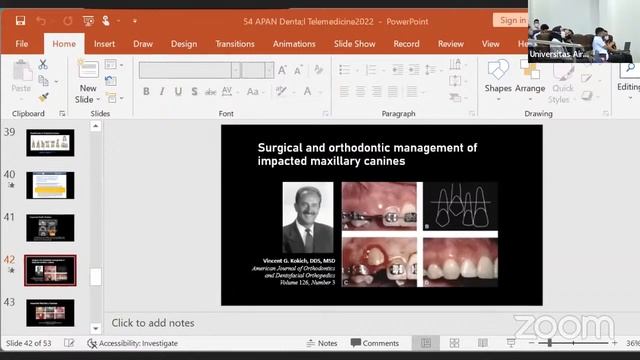Click Reading View icon in status bar
Viewport: 640px width, 360px height.
[x=482, y=343]
